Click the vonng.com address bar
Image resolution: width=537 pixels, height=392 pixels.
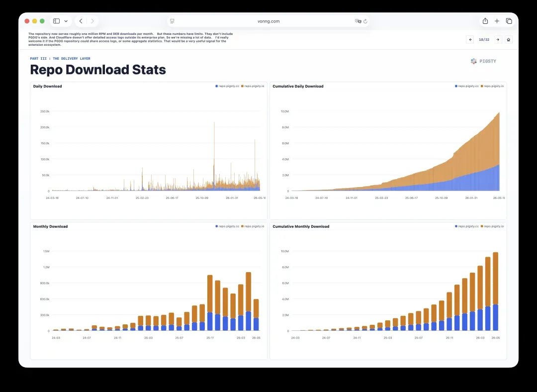[268, 21]
